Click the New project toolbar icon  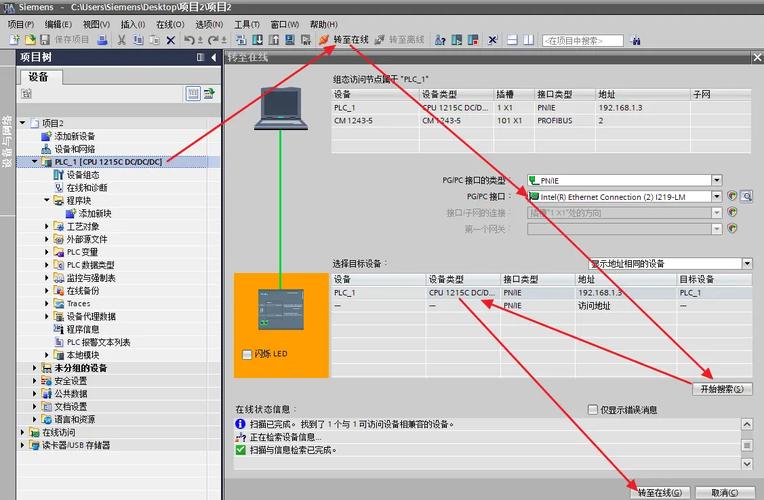pyautogui.click(x=15, y=40)
